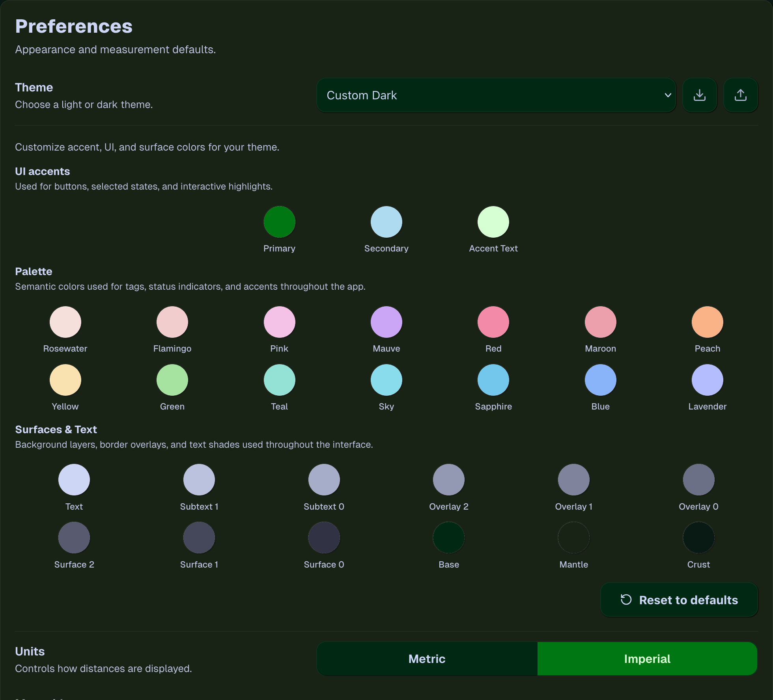Screen dimensions: 773x700
Task: Click the reset arrow icon on Reset button
Action: click(x=626, y=600)
